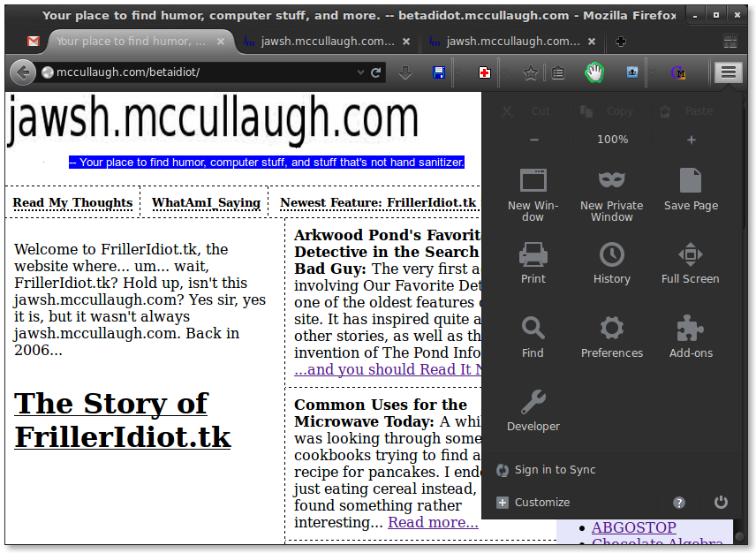Viewport: 756px width, 553px height.
Task: Switch to the pinned Gmail tab
Action: 34,41
